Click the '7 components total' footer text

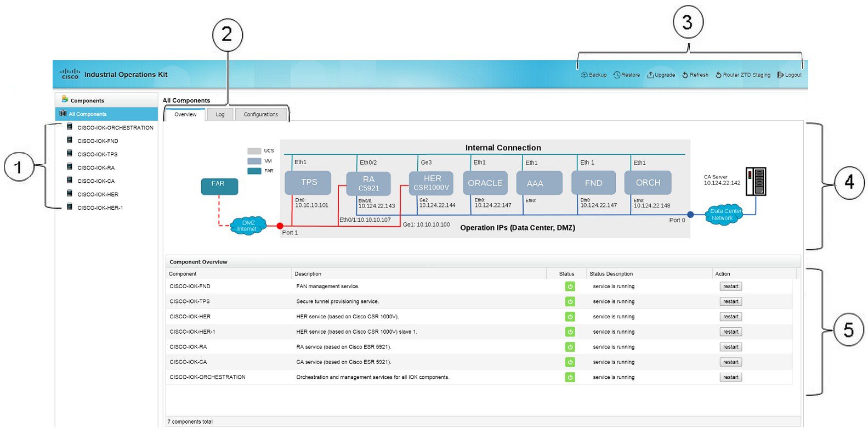pyautogui.click(x=190, y=422)
